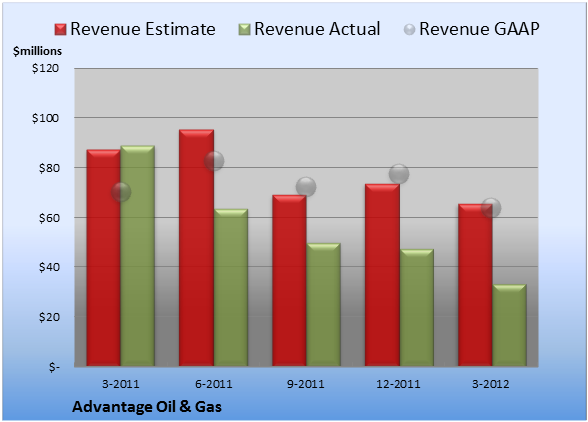Screen dimensions: 588x422
Task: Click the '$millions' axis unit label
Action: coord(37,51)
